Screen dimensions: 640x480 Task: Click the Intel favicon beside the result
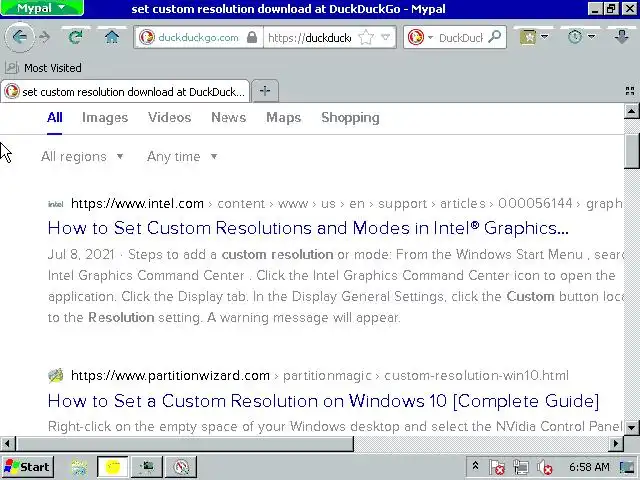pyautogui.click(x=56, y=204)
